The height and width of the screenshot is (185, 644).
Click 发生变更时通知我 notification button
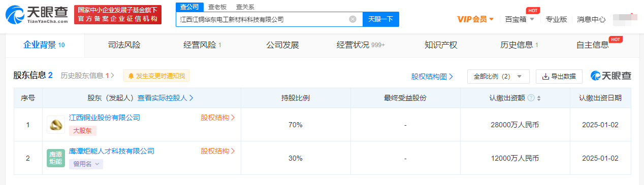156,76
